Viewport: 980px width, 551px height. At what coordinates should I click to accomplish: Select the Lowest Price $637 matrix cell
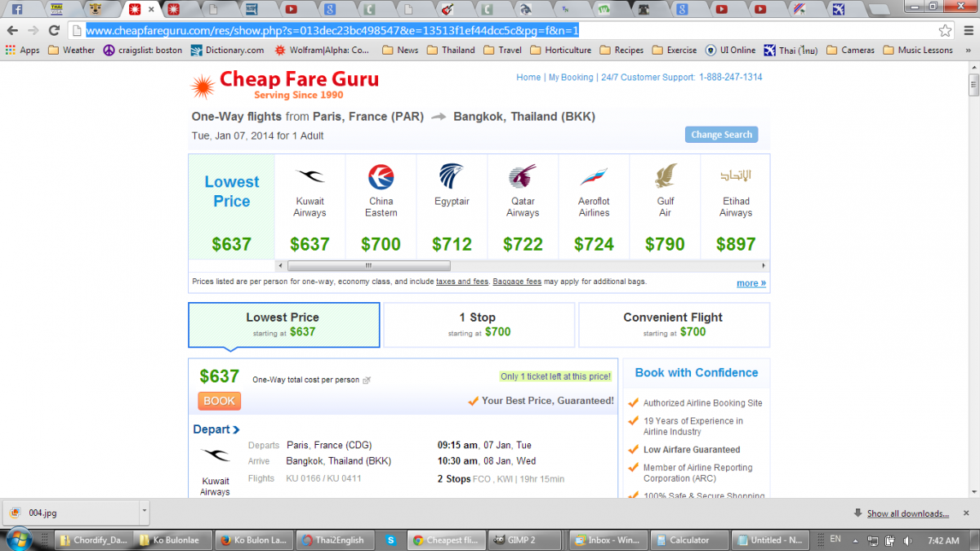pos(232,207)
